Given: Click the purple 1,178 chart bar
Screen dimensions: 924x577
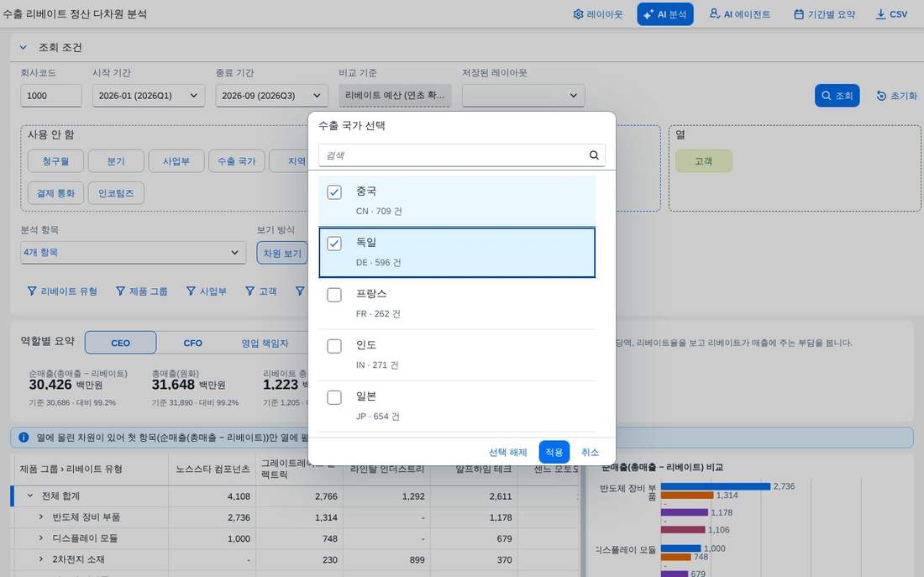Looking at the screenshot, I should (684, 512).
